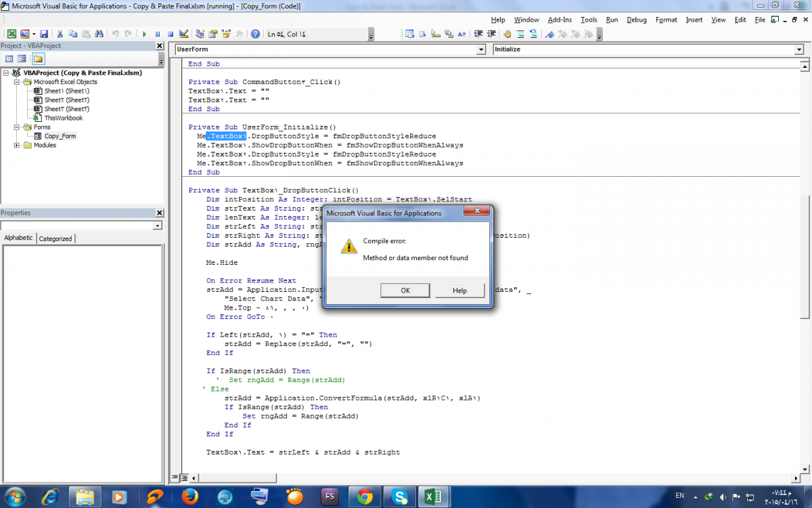Click the Outdent icon in Edit toolbar

click(x=491, y=33)
